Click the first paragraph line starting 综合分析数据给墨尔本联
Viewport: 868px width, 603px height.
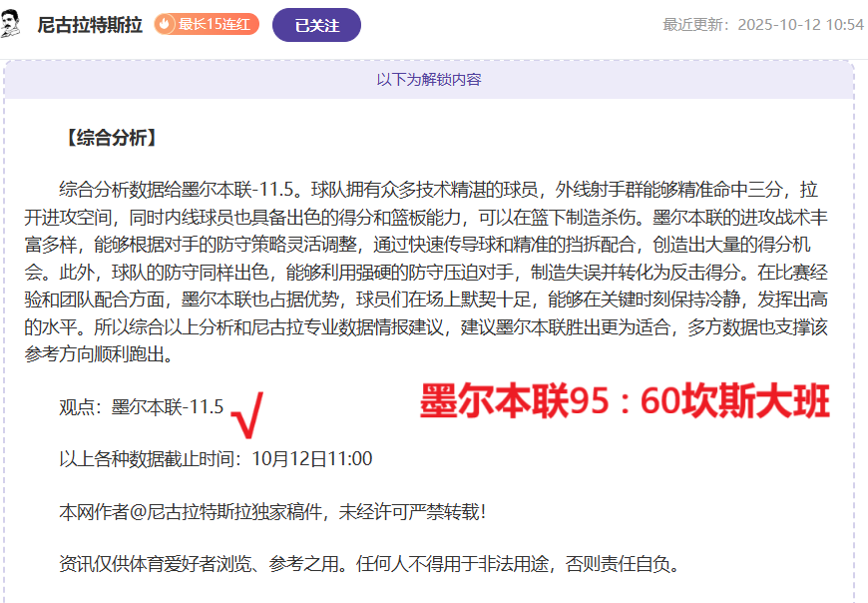[x=439, y=190]
